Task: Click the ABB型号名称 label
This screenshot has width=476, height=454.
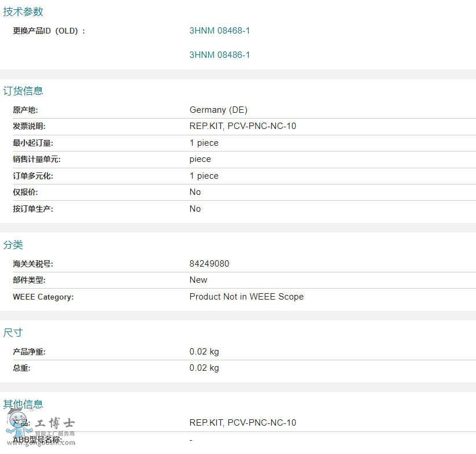Action: [38, 440]
